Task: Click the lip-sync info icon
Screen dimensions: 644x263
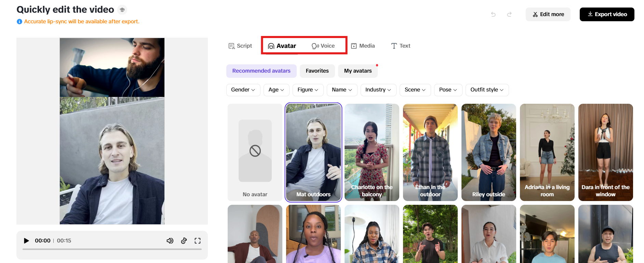Action: pyautogui.click(x=19, y=22)
